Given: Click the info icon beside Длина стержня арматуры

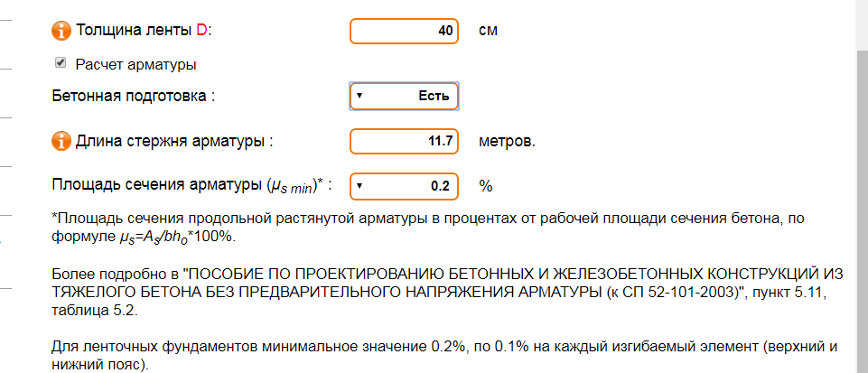Looking at the screenshot, I should [61, 142].
